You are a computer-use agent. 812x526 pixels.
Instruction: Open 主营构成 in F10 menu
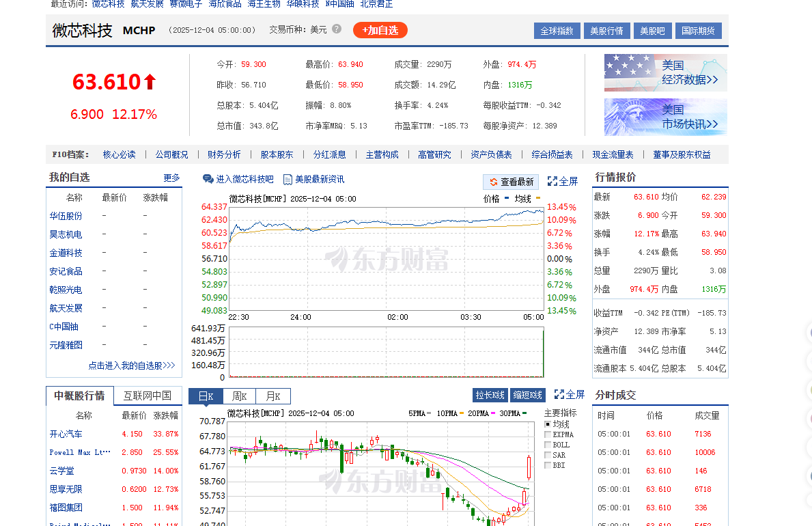coord(382,154)
